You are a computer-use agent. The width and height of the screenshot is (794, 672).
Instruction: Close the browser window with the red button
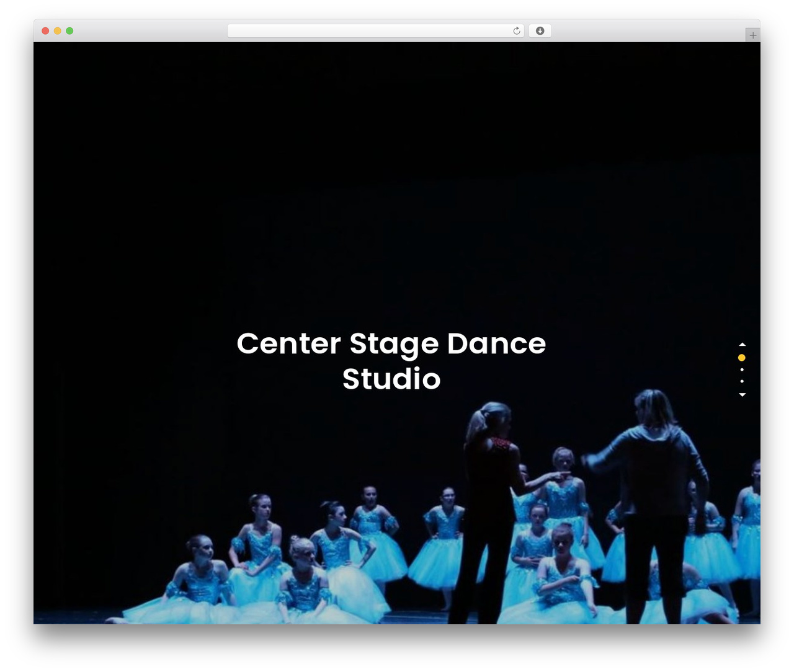45,31
